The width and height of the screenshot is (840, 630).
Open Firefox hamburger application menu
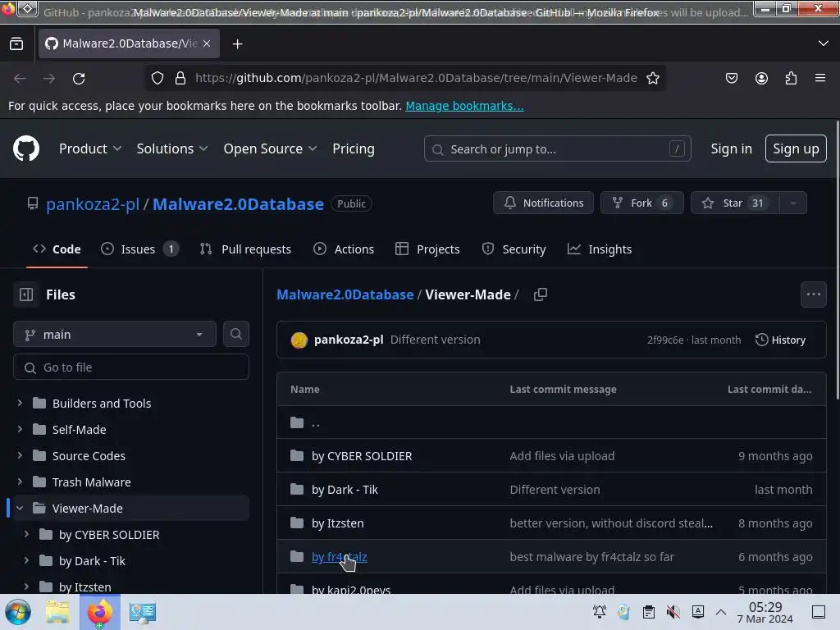pos(820,78)
